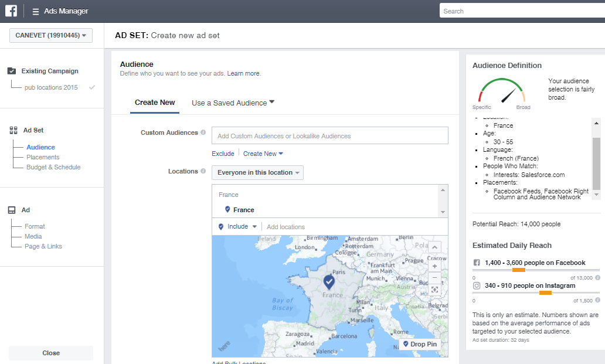Click the Add locations input field
This screenshot has height=364, width=605.
click(354, 227)
